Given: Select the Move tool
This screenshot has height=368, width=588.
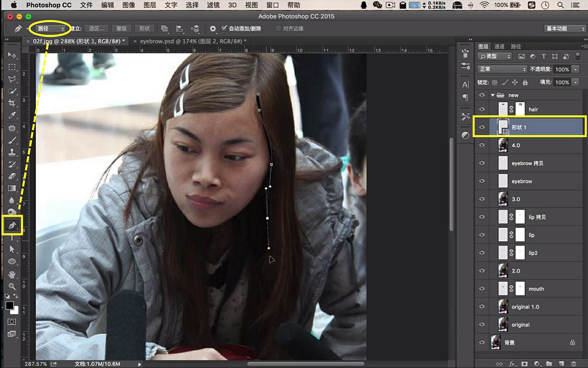Looking at the screenshot, I should (x=12, y=55).
